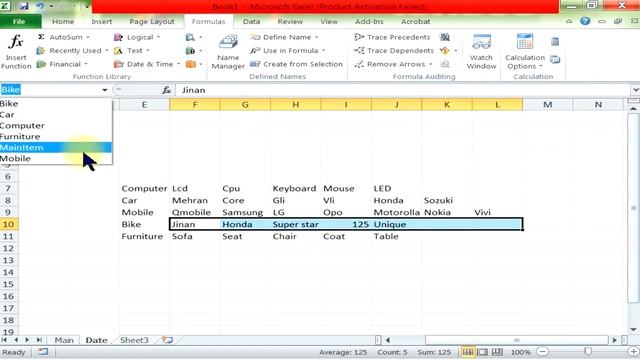
Task: Expand the formula bar
Action: (635, 90)
